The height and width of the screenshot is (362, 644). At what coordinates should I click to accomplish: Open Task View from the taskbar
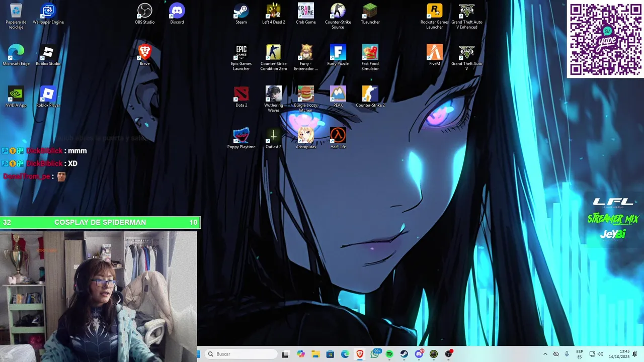[x=285, y=354]
